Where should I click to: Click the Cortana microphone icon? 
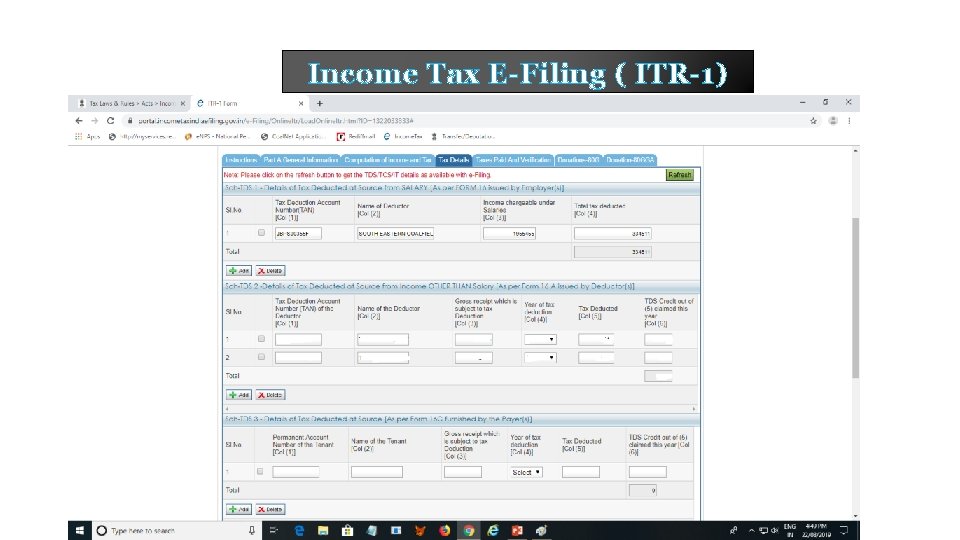click(252, 530)
